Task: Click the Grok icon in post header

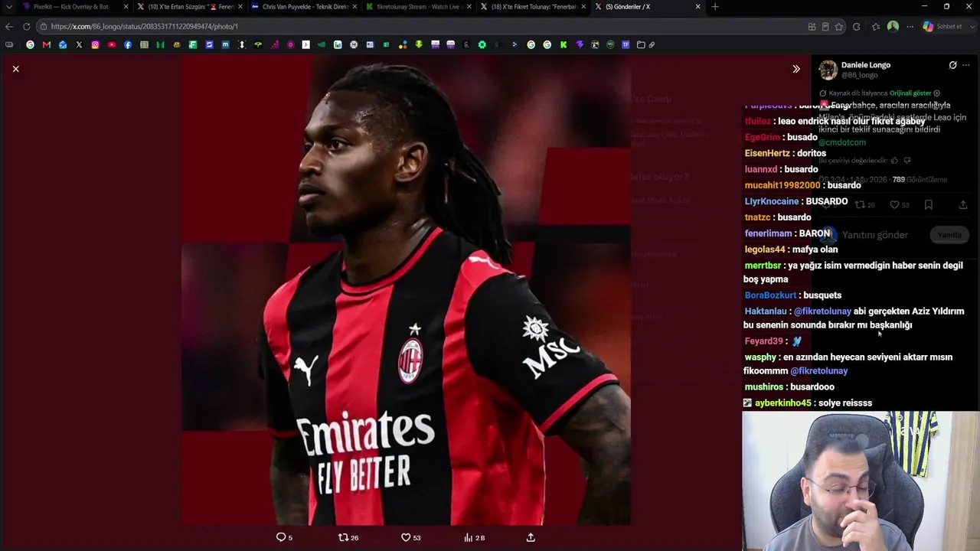Action: (x=952, y=65)
